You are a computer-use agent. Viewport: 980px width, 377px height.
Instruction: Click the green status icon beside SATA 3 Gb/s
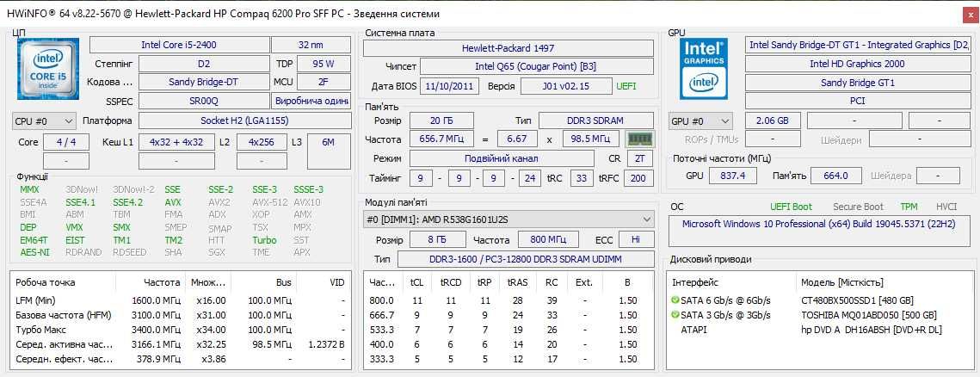(675, 315)
